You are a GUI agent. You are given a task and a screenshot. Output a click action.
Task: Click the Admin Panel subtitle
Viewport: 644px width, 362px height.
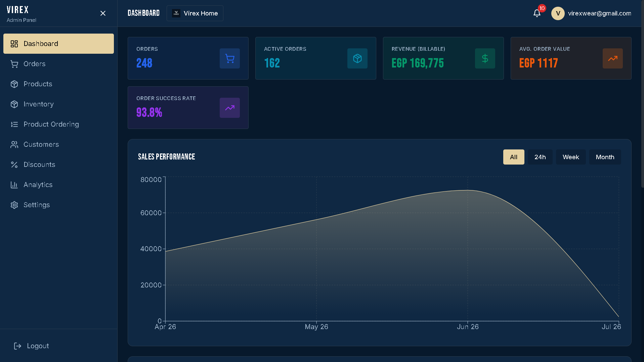[x=22, y=20]
